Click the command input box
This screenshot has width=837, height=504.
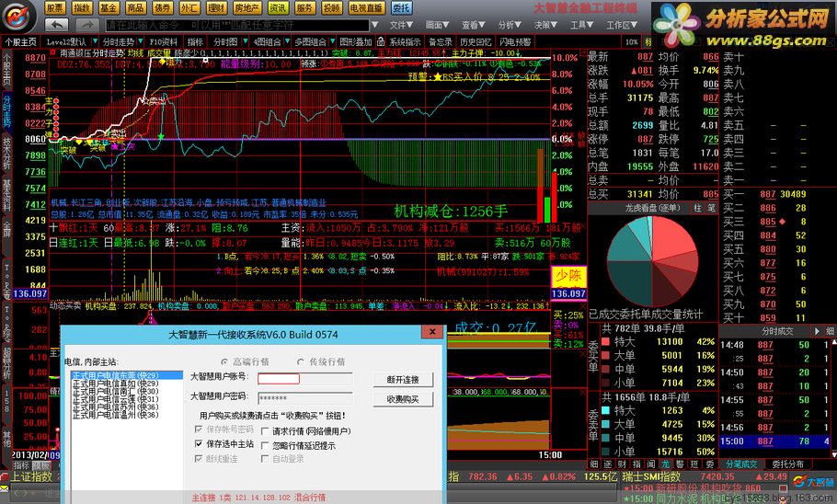pyautogui.click(x=237, y=25)
